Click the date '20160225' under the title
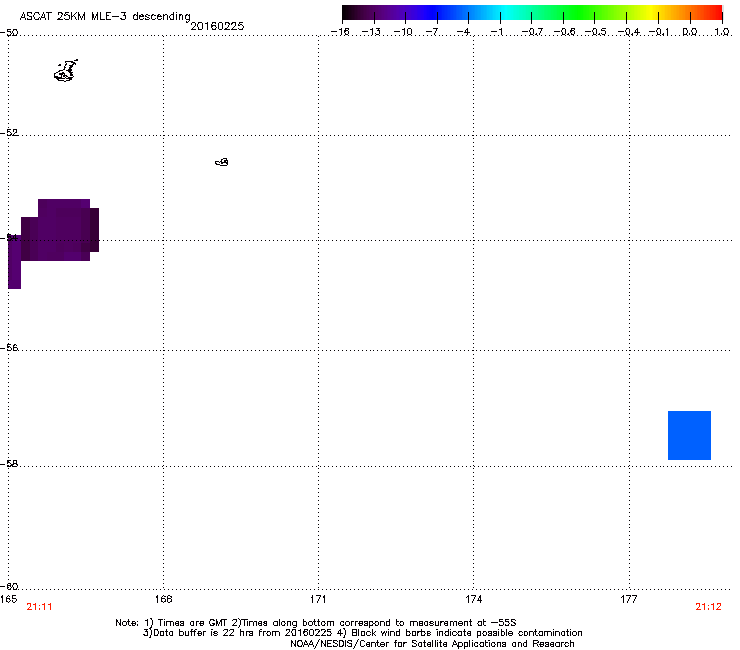Viewport: 740px width, 650px height. (217, 26)
